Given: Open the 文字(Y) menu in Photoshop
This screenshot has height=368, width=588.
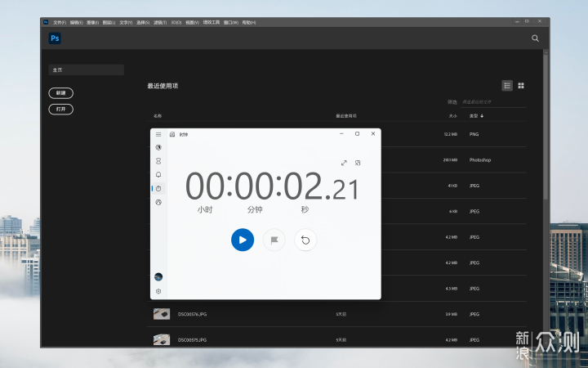Looking at the screenshot, I should tap(126, 23).
